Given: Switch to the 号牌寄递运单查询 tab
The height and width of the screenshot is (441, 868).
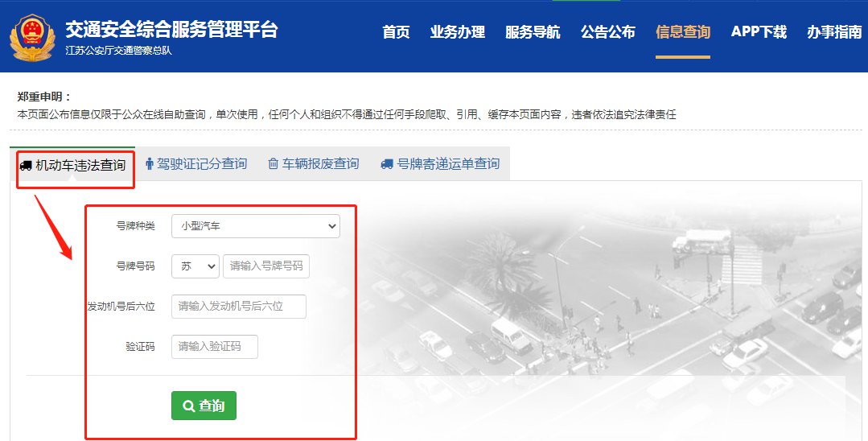Looking at the screenshot, I should 440,164.
